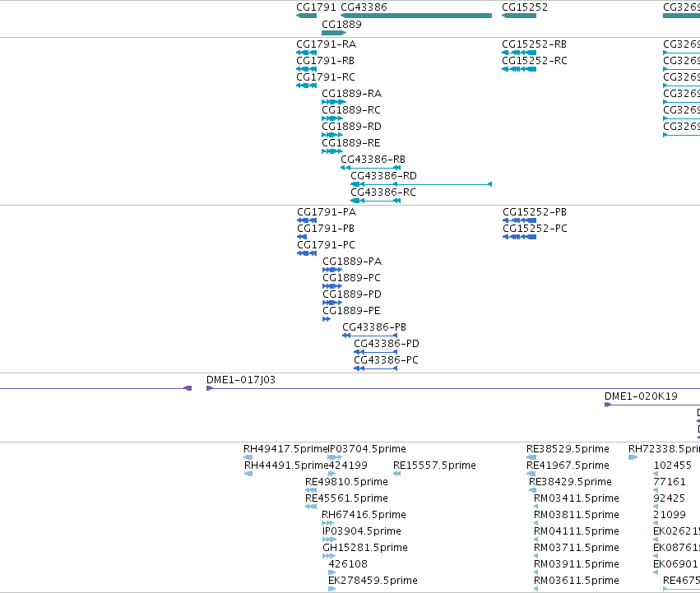Select EST RE15557.5prime
This screenshot has width=700, height=593.
point(434,466)
